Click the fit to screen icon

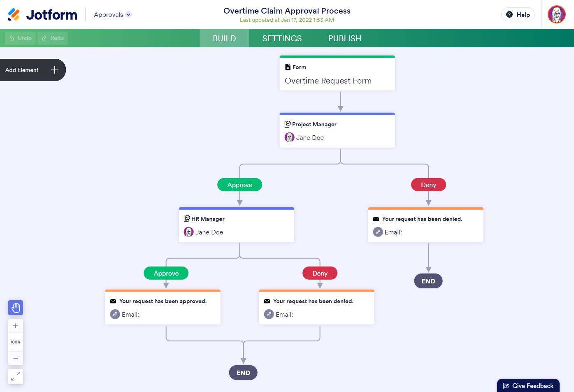click(16, 376)
